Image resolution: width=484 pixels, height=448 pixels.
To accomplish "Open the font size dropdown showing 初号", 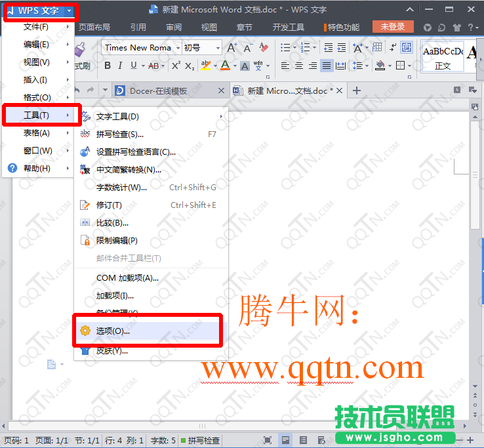I will (x=218, y=48).
